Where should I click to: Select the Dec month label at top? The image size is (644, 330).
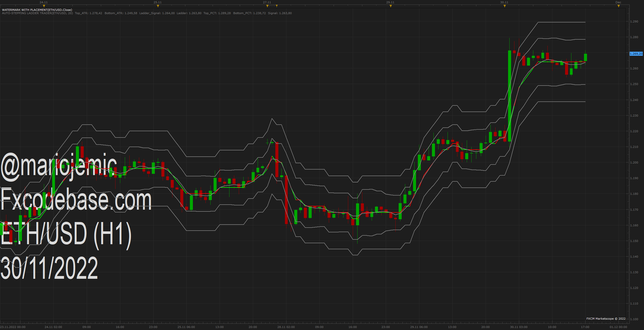(618, 2)
